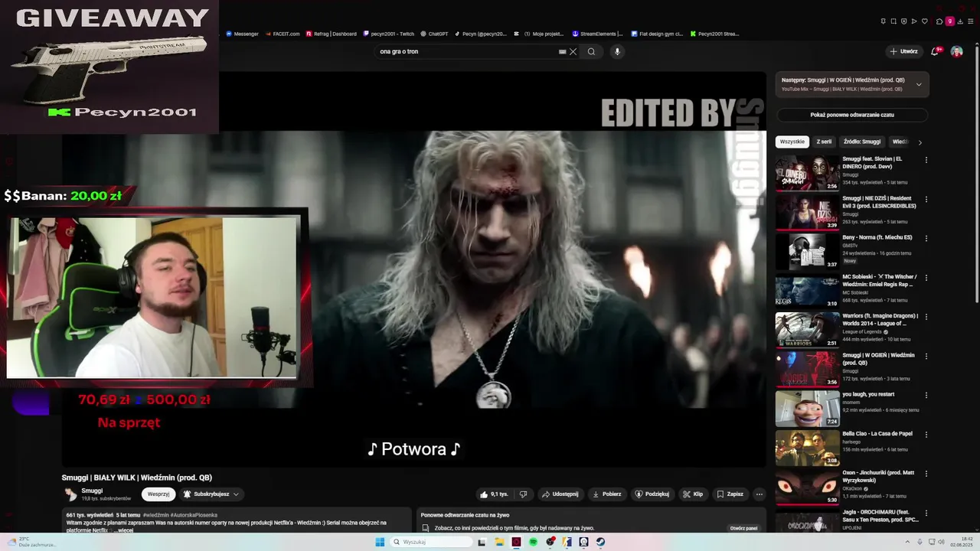Show hidden system tray icons

click(907, 542)
